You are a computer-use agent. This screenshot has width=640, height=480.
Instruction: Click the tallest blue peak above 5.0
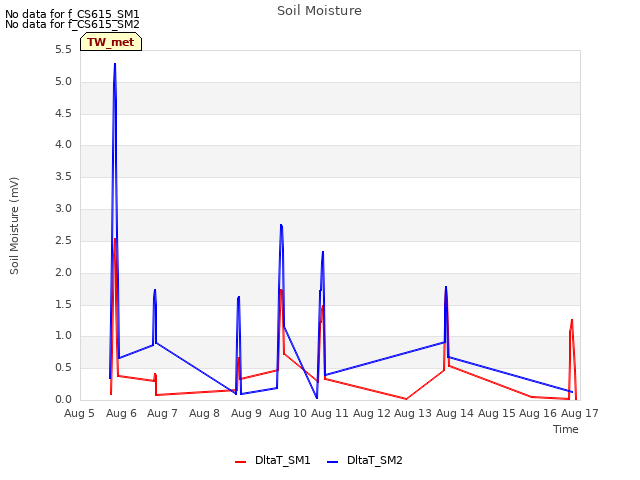coord(115,64)
